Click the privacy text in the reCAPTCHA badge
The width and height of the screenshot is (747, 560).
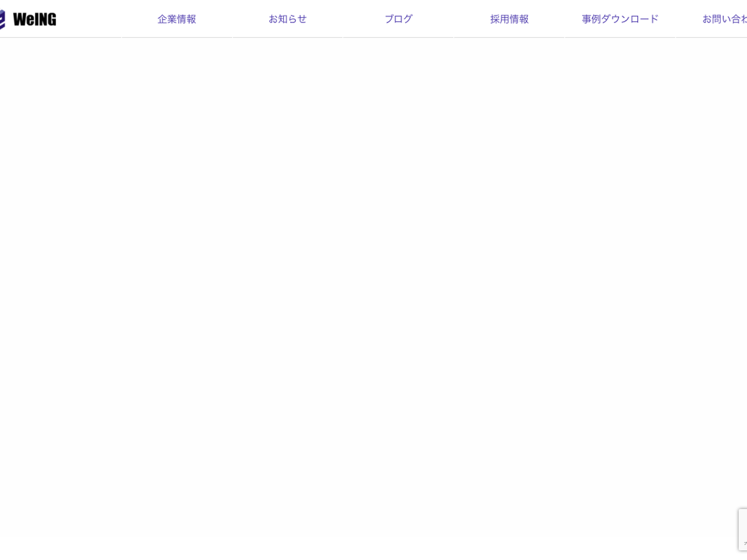pyautogui.click(x=745, y=543)
